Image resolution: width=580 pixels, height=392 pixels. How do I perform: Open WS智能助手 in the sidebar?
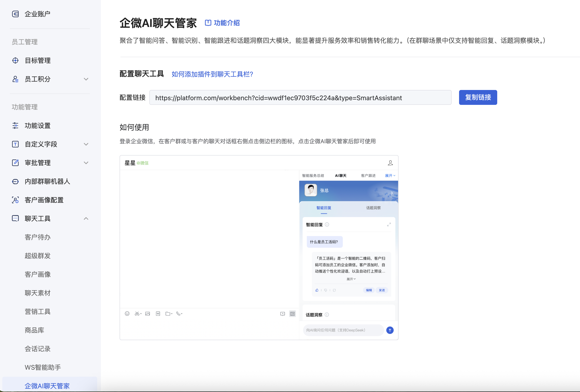point(43,368)
